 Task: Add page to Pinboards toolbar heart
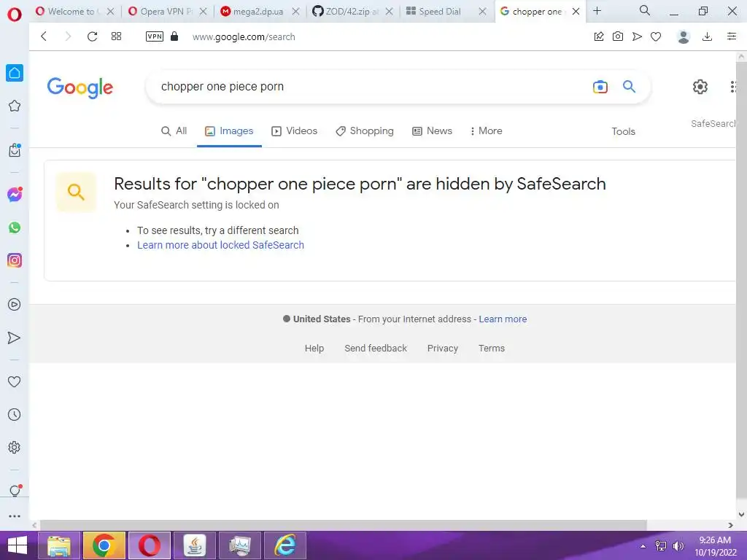click(x=656, y=36)
